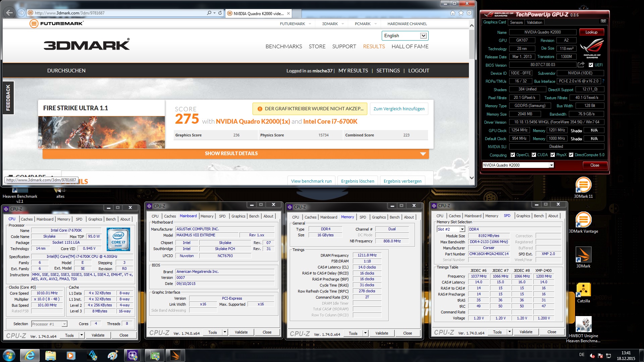Click browser scrollbar down arrow
Image resolution: width=644 pixels, height=362 pixels.
tap(472, 178)
